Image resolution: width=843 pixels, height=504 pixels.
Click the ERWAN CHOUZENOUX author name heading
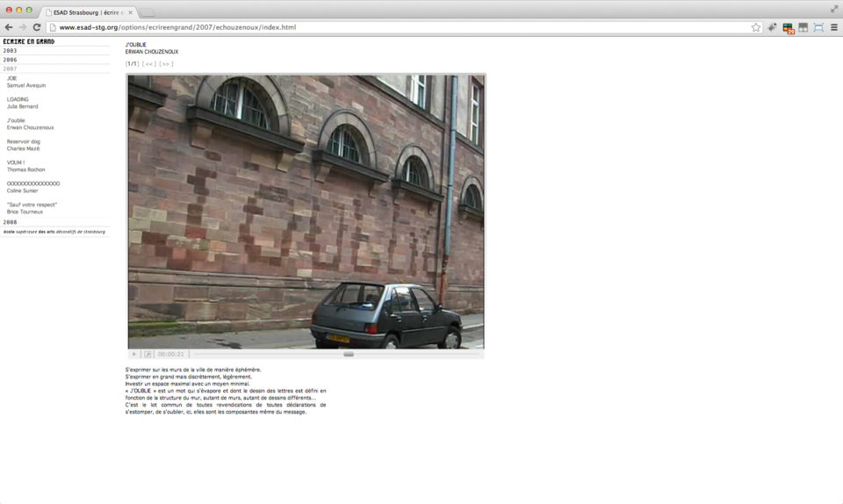(152, 52)
